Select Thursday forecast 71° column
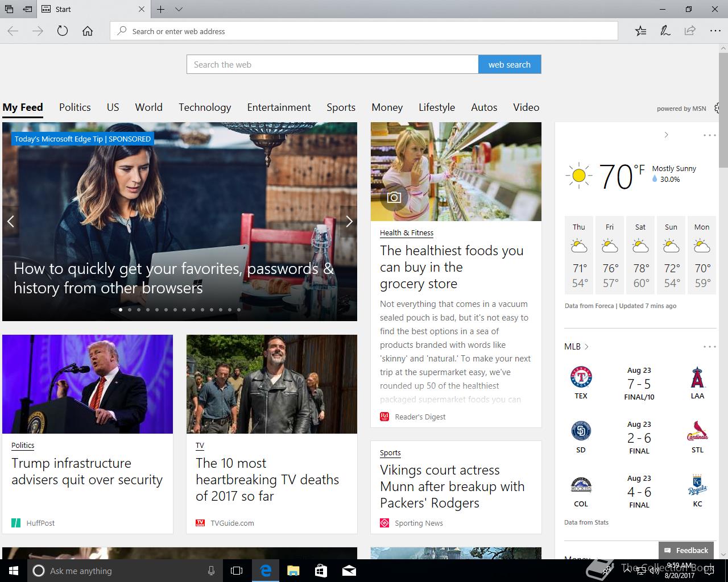 pyautogui.click(x=579, y=255)
